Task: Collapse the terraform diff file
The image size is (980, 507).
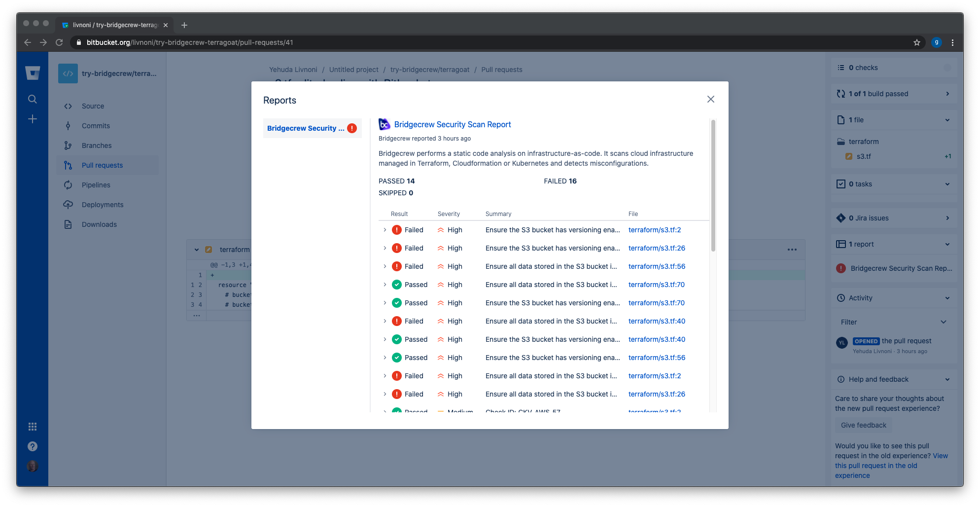Action: pos(197,250)
